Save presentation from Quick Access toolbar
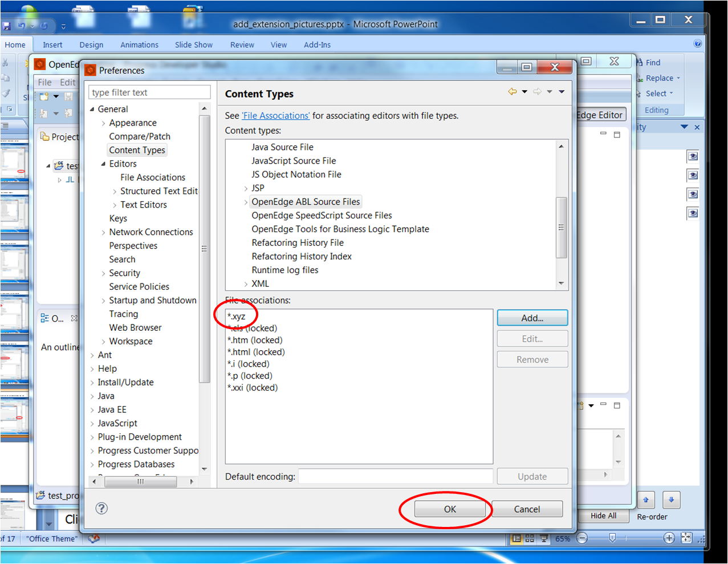The image size is (728, 564). [x=6, y=26]
